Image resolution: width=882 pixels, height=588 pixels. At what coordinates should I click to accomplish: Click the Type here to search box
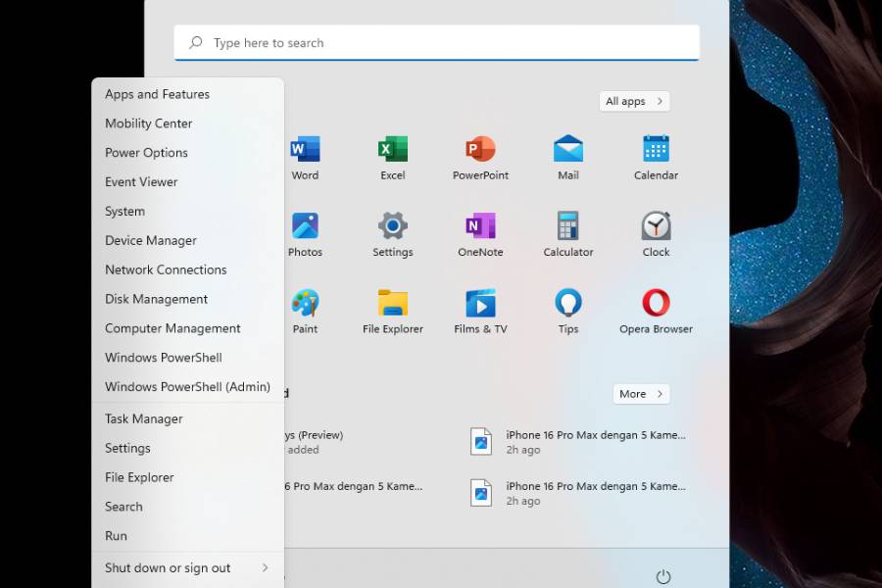point(437,43)
